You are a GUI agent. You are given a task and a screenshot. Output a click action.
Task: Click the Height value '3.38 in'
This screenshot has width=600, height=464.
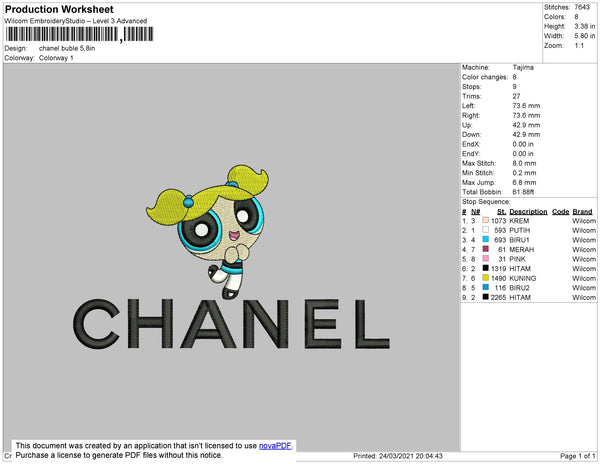(x=585, y=26)
